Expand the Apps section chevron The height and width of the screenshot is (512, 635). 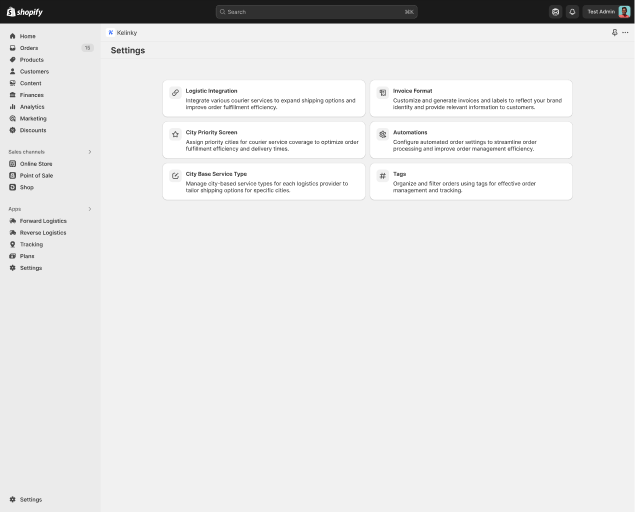pyautogui.click(x=90, y=209)
